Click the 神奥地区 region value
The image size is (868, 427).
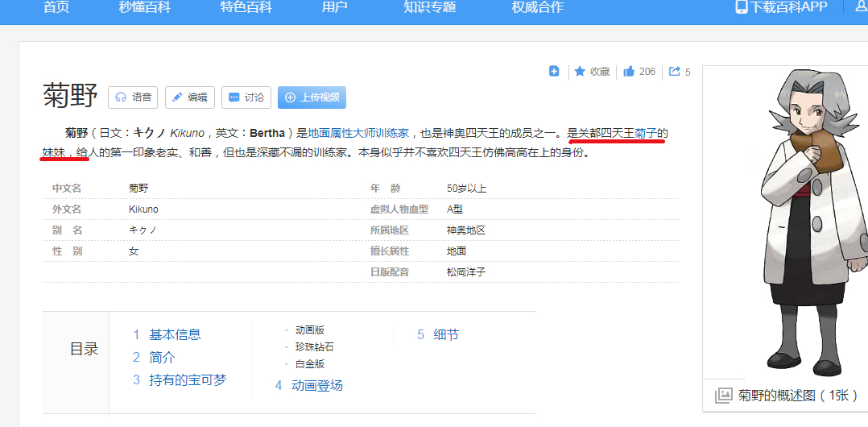point(466,230)
